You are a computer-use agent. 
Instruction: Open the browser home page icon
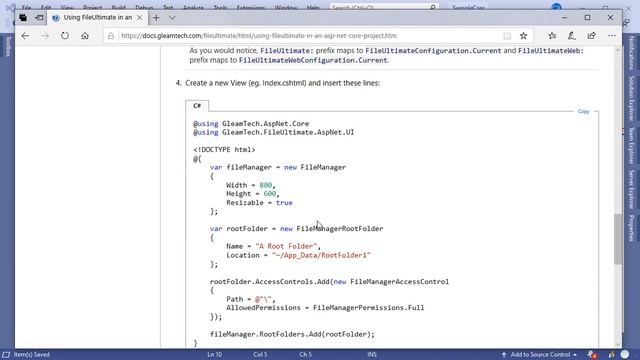coord(85,36)
